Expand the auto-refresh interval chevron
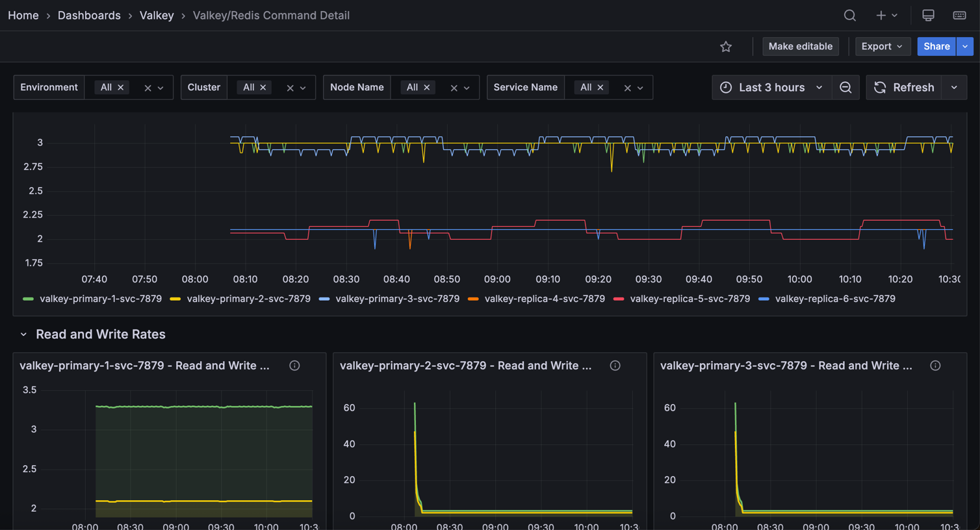980x530 pixels. tap(954, 87)
